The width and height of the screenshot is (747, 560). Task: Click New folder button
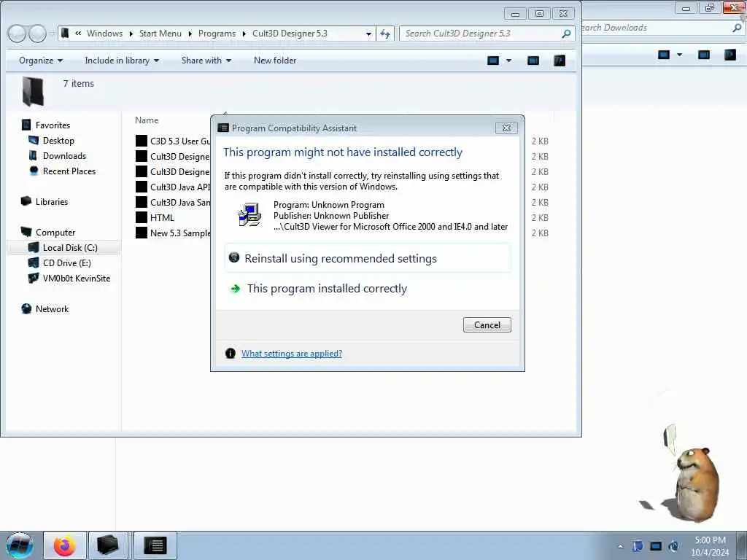click(275, 61)
